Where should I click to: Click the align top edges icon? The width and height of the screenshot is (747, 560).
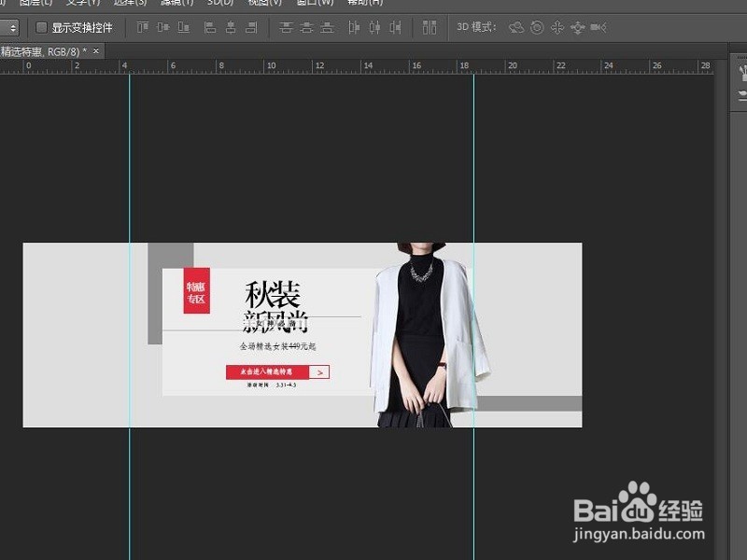(x=142, y=27)
